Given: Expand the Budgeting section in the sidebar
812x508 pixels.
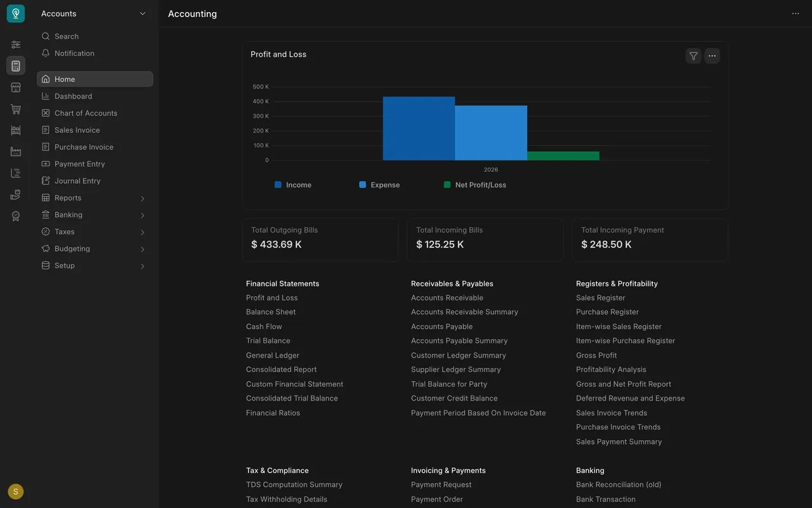Looking at the screenshot, I should 95,249.
